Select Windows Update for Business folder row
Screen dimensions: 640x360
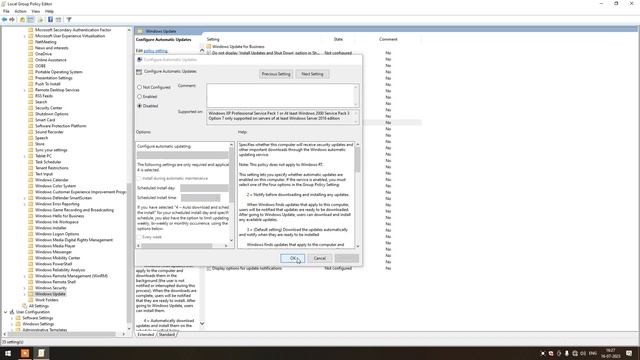[238, 47]
